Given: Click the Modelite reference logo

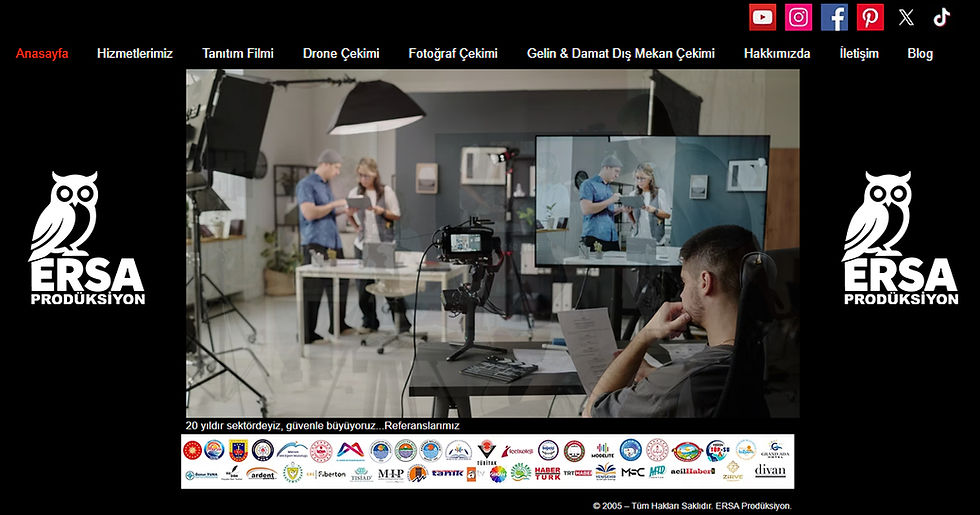Looking at the screenshot, I should point(602,451).
